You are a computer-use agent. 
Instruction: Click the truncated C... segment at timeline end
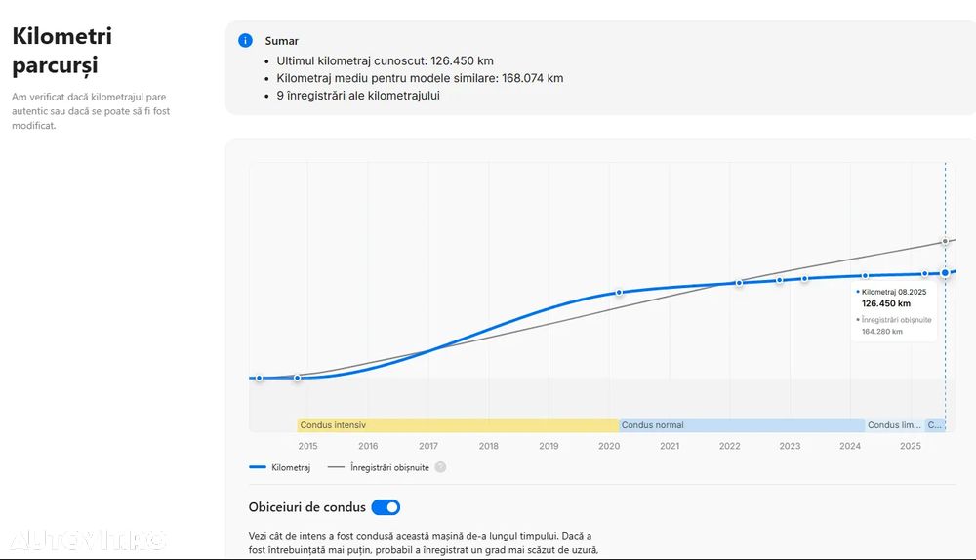(935, 425)
